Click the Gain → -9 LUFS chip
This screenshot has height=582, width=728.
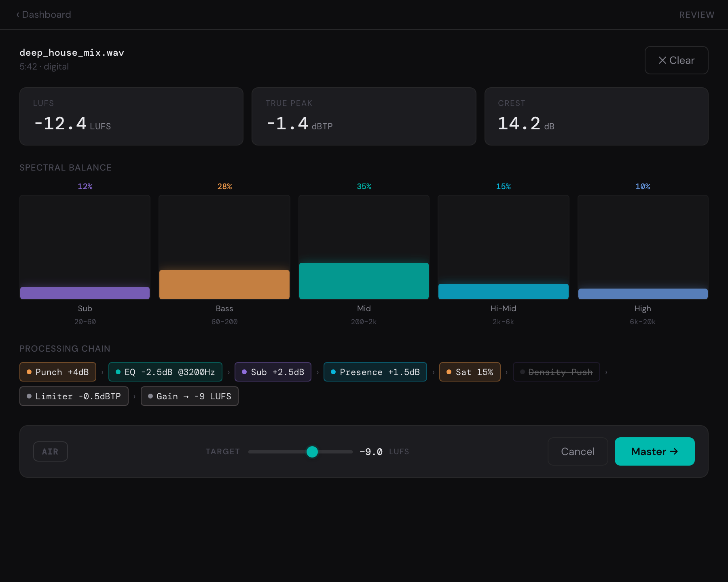[x=190, y=396]
